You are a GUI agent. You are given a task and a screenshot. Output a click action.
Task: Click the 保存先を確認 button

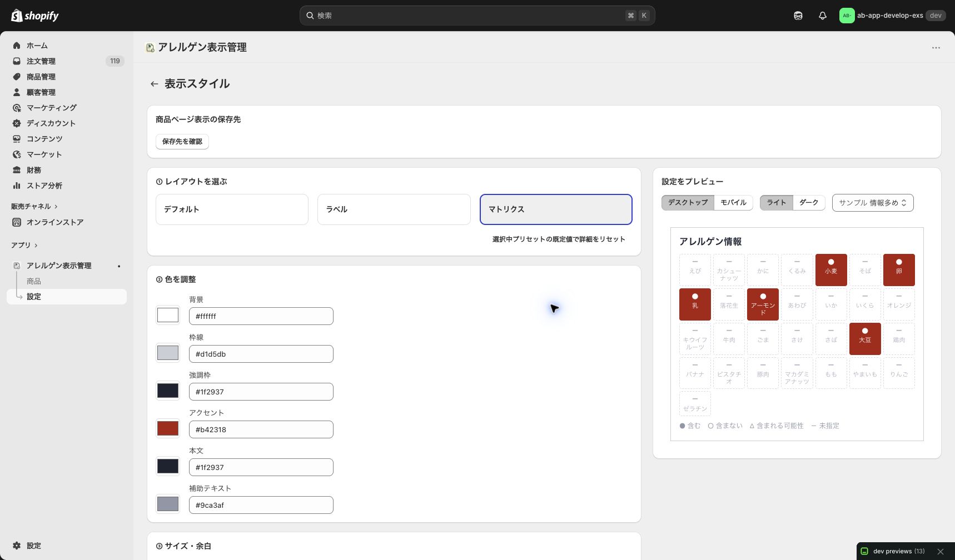click(182, 142)
